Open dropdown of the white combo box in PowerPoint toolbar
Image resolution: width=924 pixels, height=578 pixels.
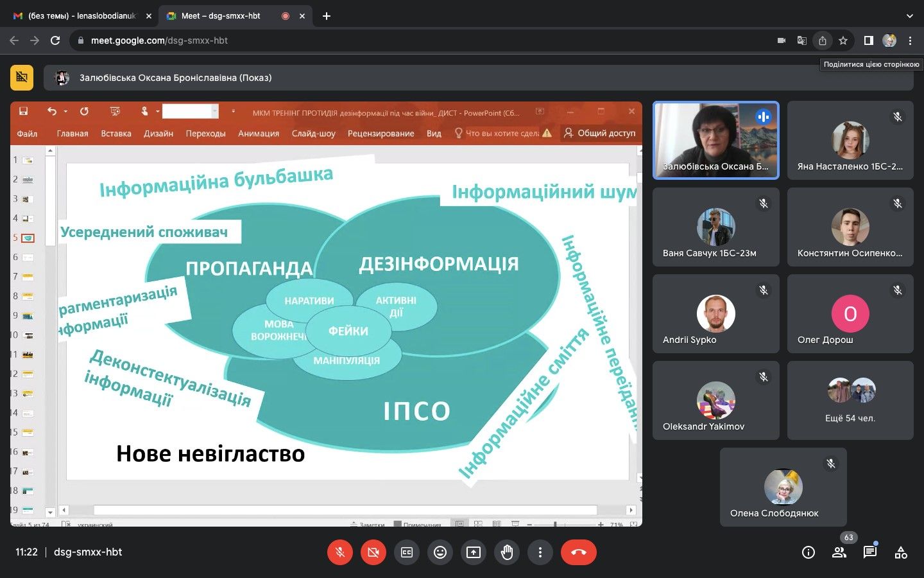click(x=215, y=112)
